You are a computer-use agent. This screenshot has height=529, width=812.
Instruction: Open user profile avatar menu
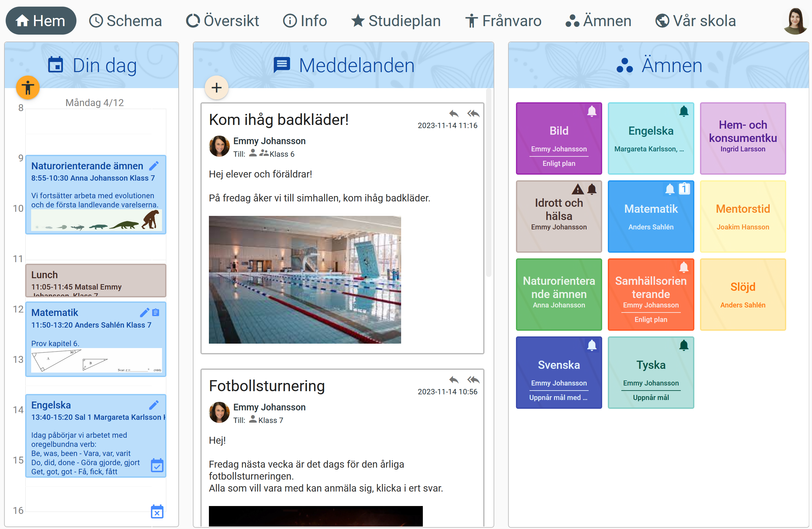pyautogui.click(x=795, y=21)
